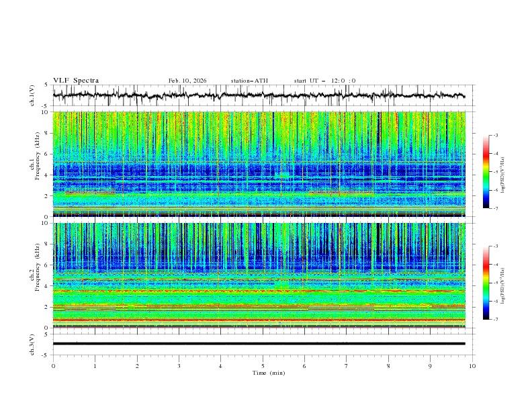Click time axis tick label 8
Image resolution: width=532 pixels, height=411 pixels.
(388, 366)
